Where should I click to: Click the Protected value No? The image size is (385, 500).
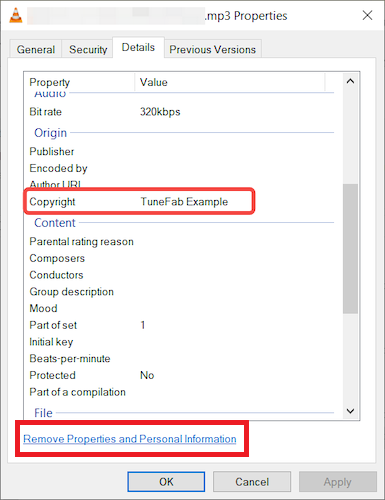(147, 375)
